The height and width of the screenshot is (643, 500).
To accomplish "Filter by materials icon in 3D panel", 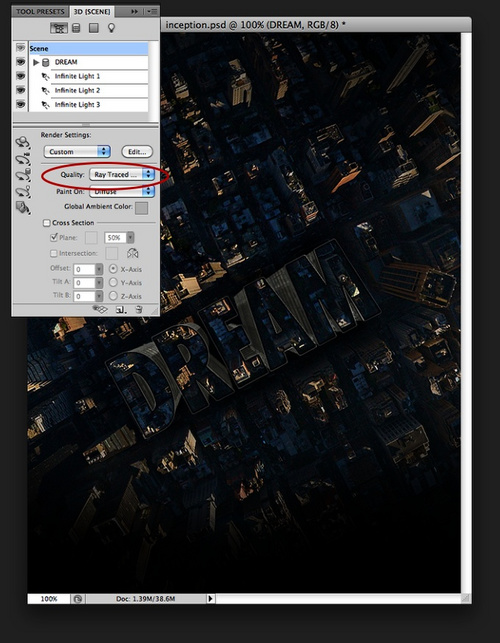I will tap(94, 28).
